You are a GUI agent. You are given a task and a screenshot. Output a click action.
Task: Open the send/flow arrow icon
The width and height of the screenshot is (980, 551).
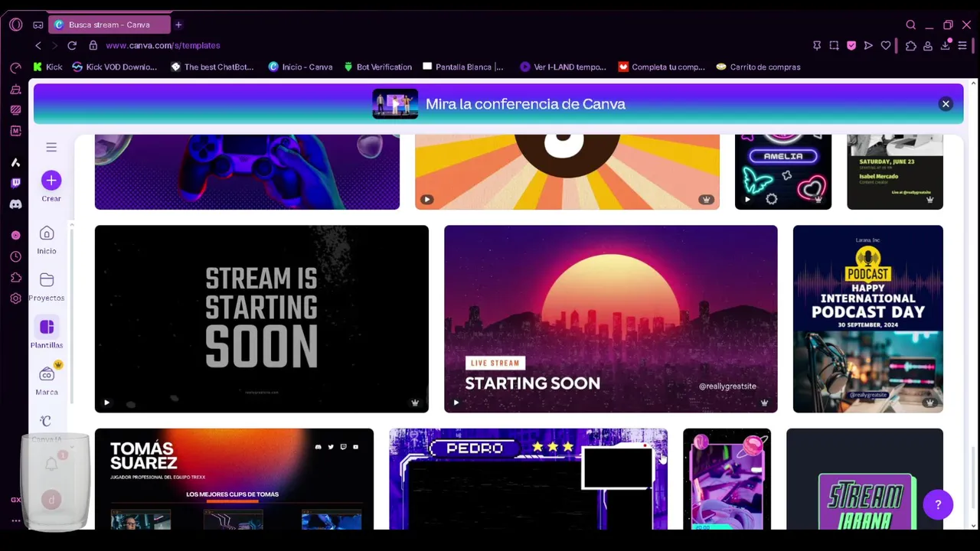click(868, 45)
